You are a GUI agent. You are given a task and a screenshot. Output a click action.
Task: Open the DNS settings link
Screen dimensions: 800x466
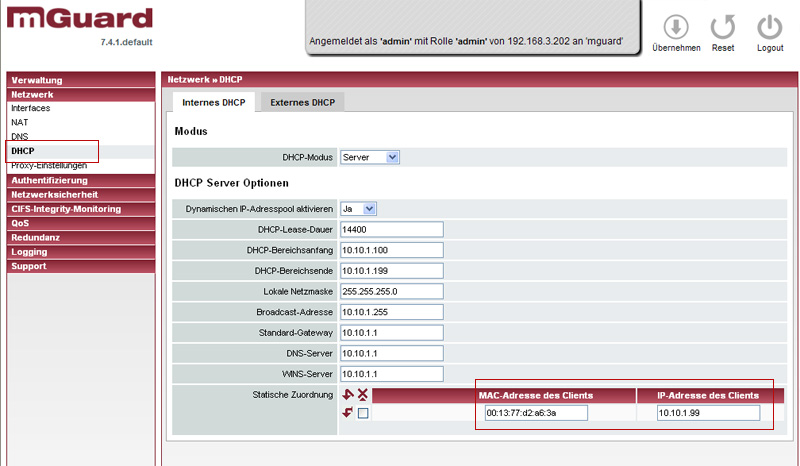[20, 136]
